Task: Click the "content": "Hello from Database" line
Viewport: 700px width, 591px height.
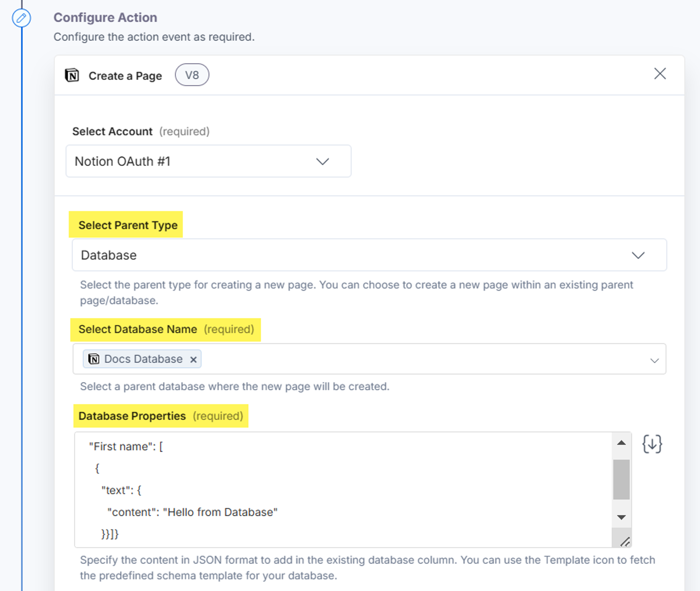Action: [x=192, y=512]
